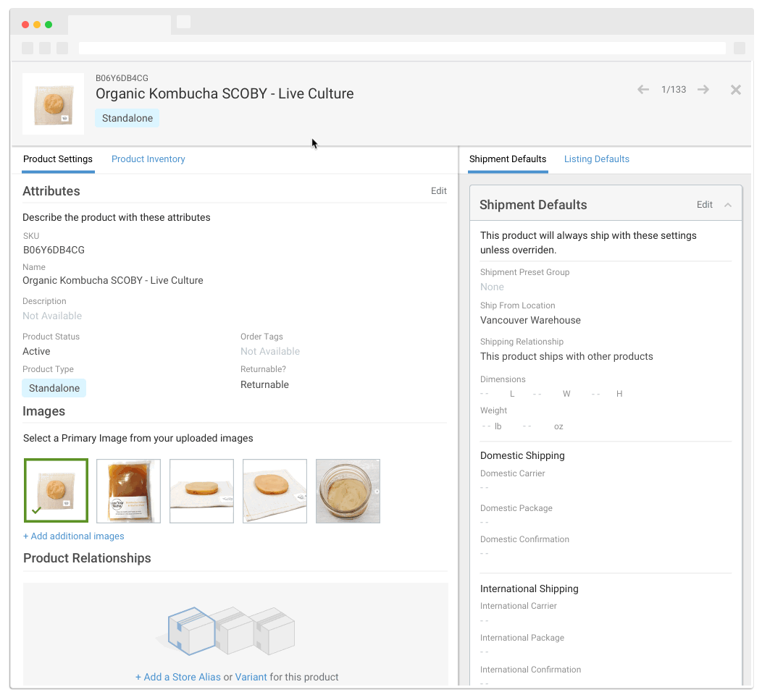Edit the Attributes section

coord(438,191)
